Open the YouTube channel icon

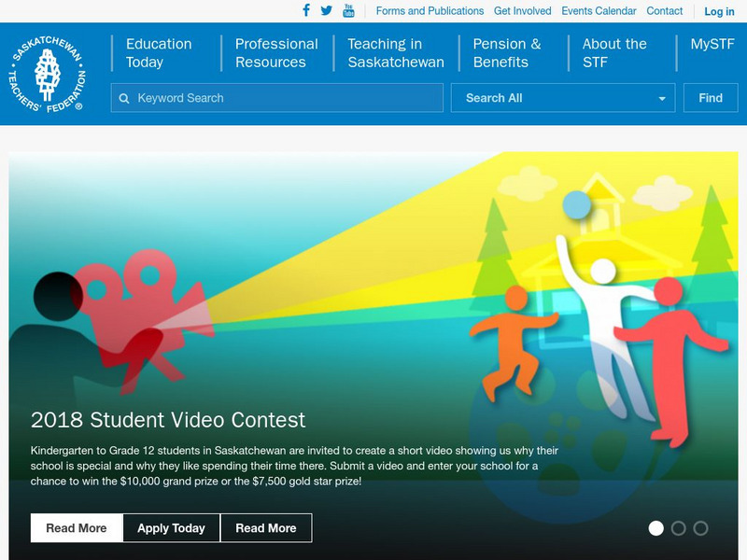click(x=348, y=10)
